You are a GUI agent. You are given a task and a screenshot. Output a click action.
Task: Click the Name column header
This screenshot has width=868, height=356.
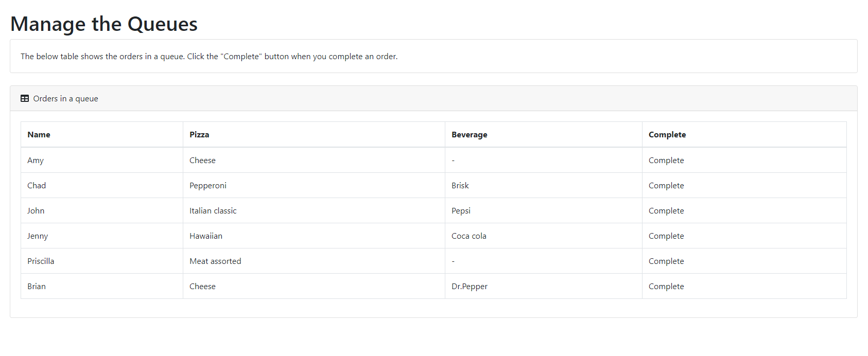click(x=39, y=135)
